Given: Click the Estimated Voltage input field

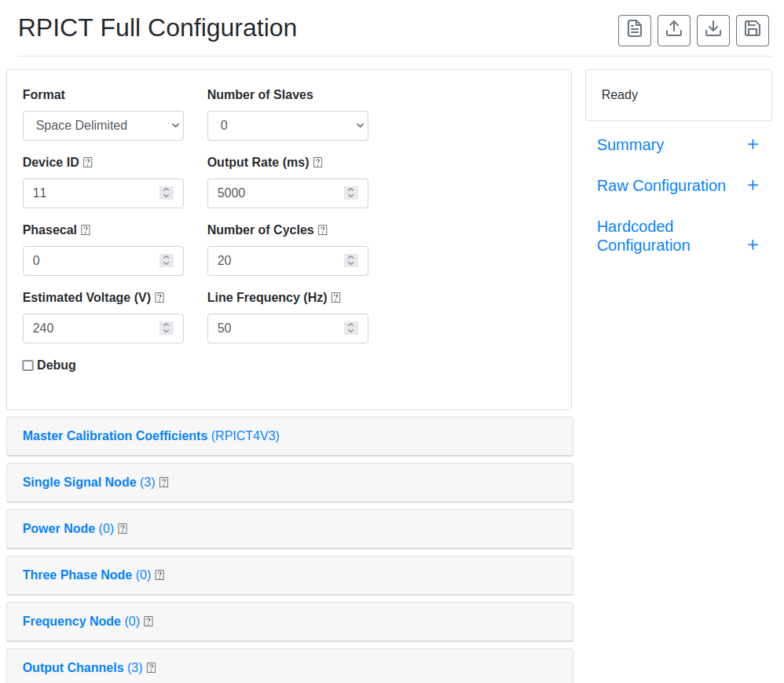Looking at the screenshot, I should [103, 329].
